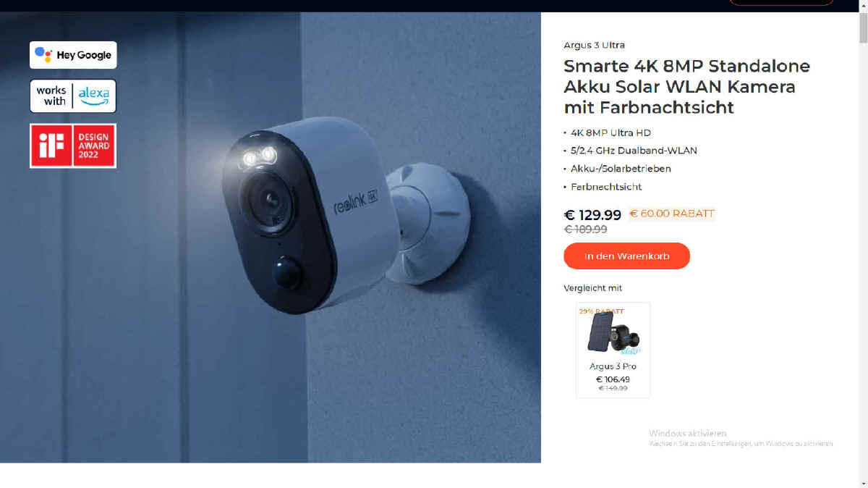Click the vertical page scrollbar track
The width and height of the screenshot is (868, 488).
click(862, 250)
